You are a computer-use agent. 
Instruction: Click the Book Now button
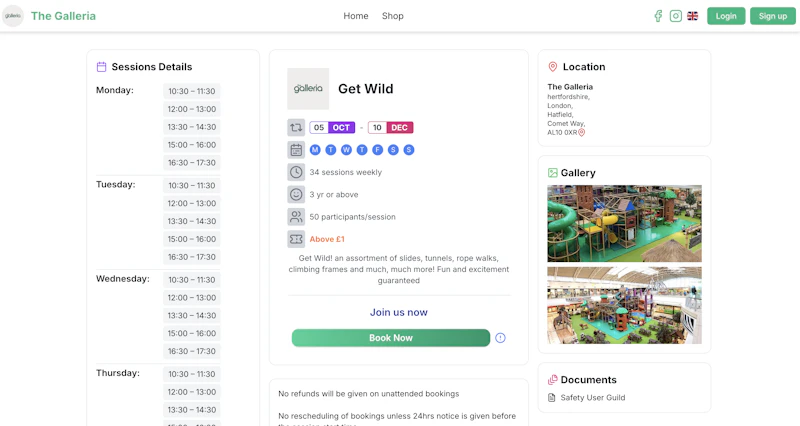coord(391,338)
